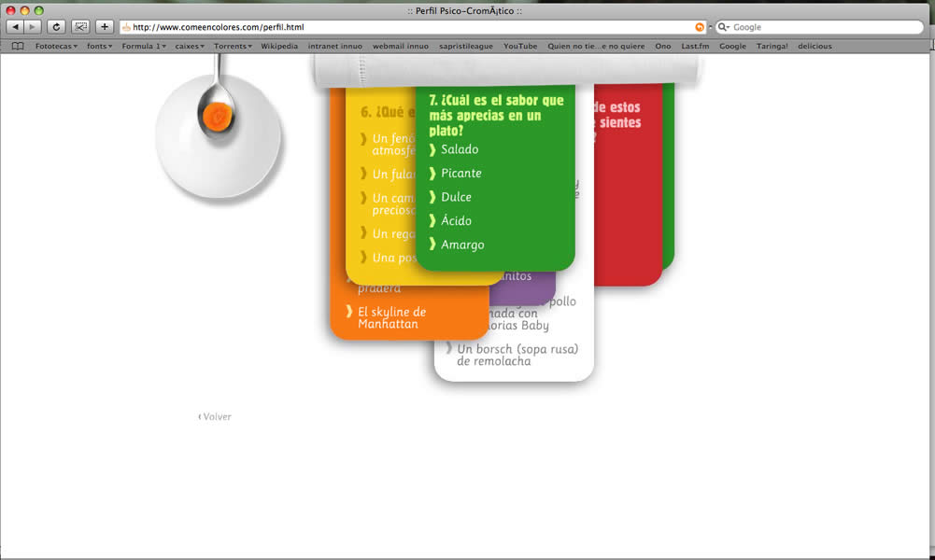Go forward to the next page
935x560 pixels.
[x=32, y=27]
